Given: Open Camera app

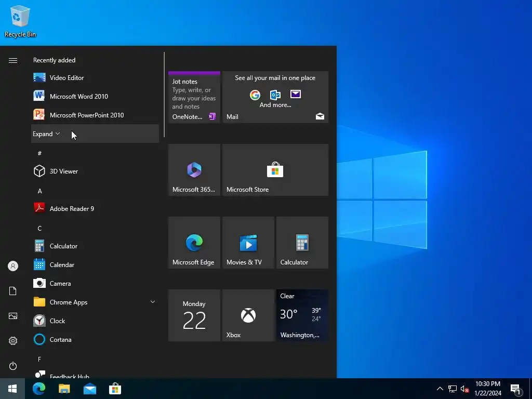Looking at the screenshot, I should 95,283.
